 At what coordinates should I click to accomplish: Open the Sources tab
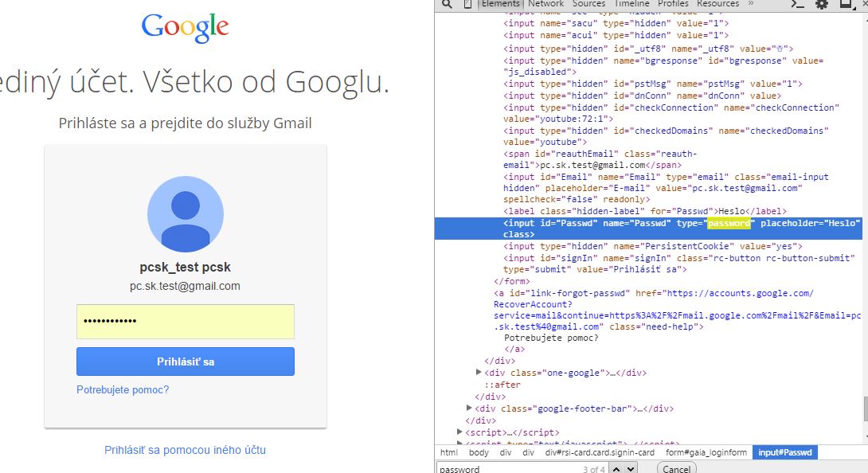[x=588, y=4]
